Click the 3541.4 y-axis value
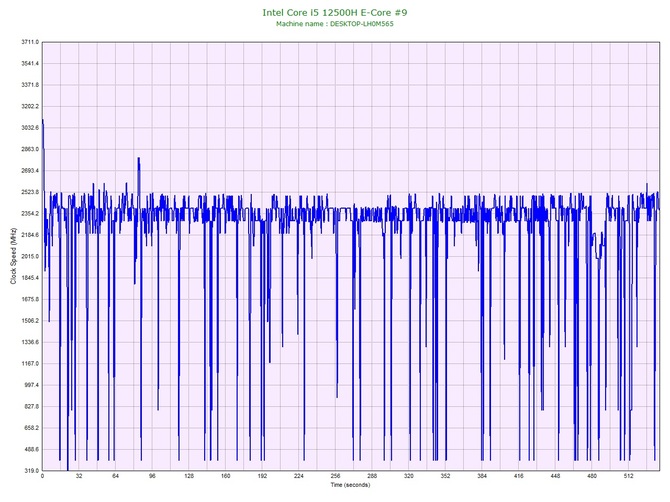This screenshot has width=670, height=502. coord(30,63)
